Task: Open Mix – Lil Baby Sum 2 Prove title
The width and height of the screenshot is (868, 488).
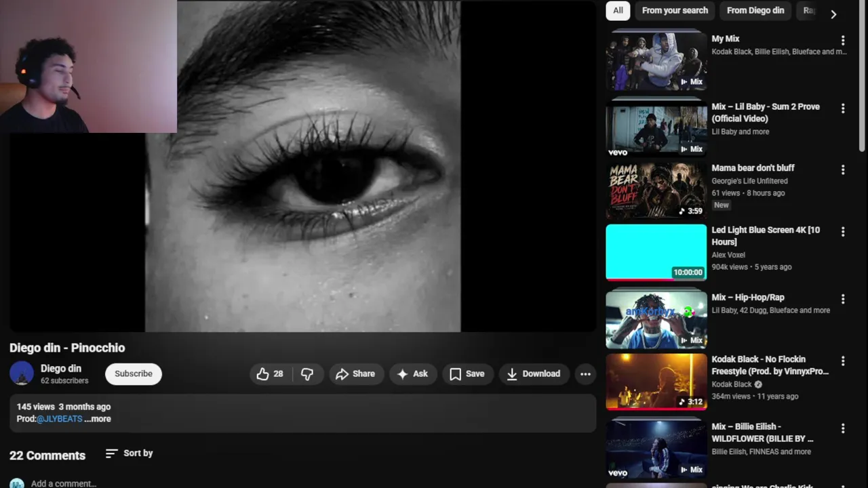Action: tap(766, 113)
